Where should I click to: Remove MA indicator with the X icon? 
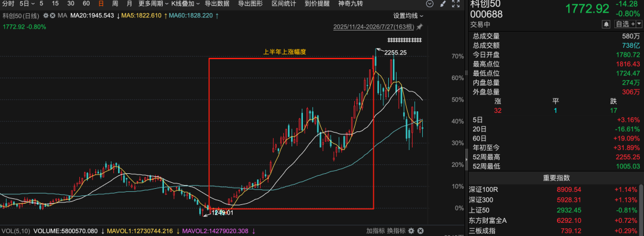[52, 16]
